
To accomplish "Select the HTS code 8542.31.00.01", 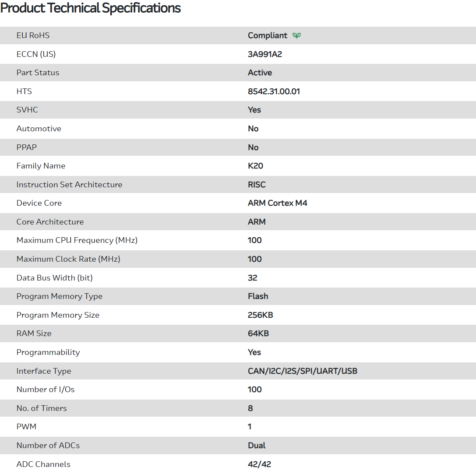I will coord(274,91).
